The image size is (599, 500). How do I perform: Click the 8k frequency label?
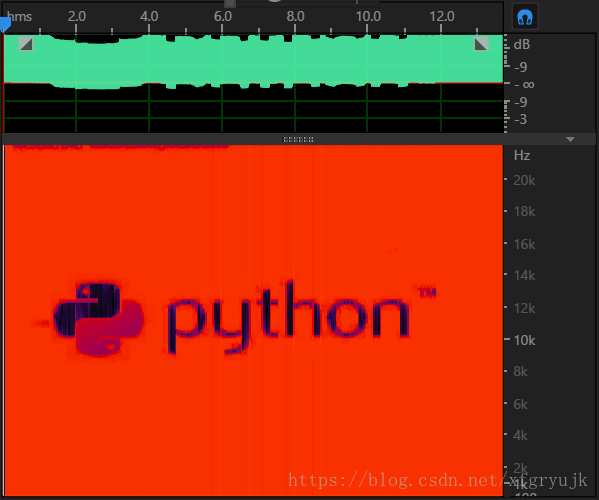point(520,371)
